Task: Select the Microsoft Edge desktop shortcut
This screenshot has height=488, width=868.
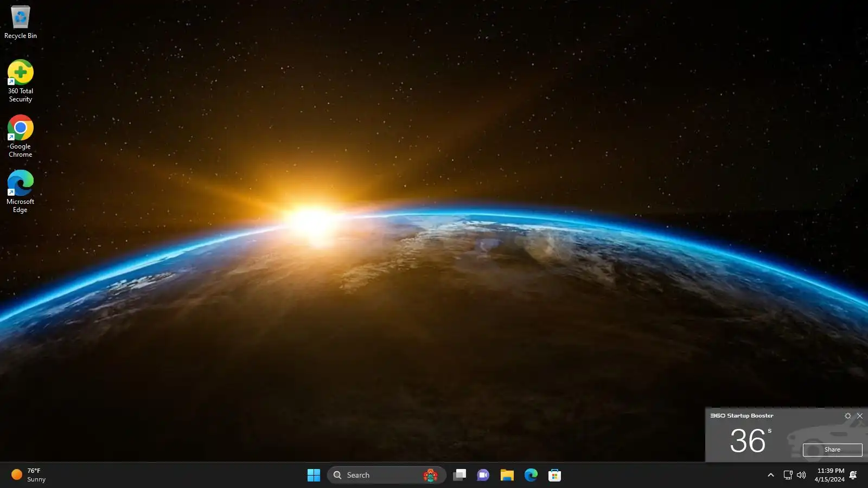Action: pyautogui.click(x=21, y=191)
